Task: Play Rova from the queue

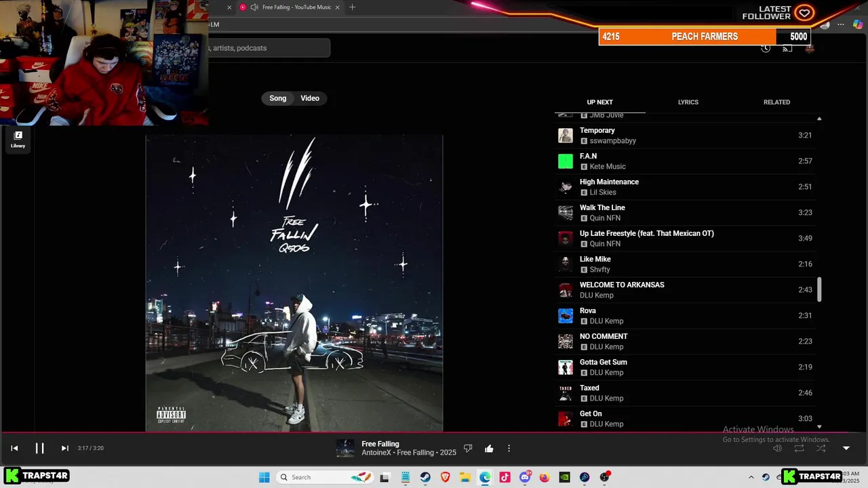Action: [x=686, y=316]
